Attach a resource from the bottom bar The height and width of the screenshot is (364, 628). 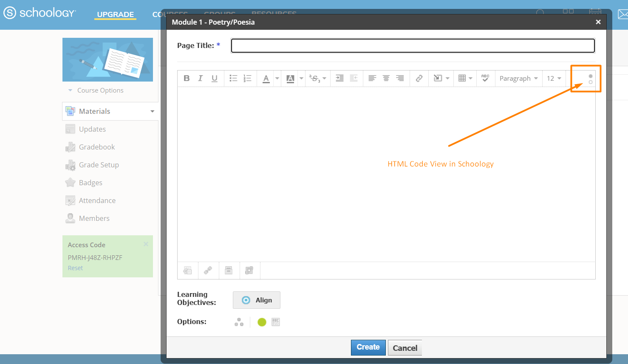(229, 271)
